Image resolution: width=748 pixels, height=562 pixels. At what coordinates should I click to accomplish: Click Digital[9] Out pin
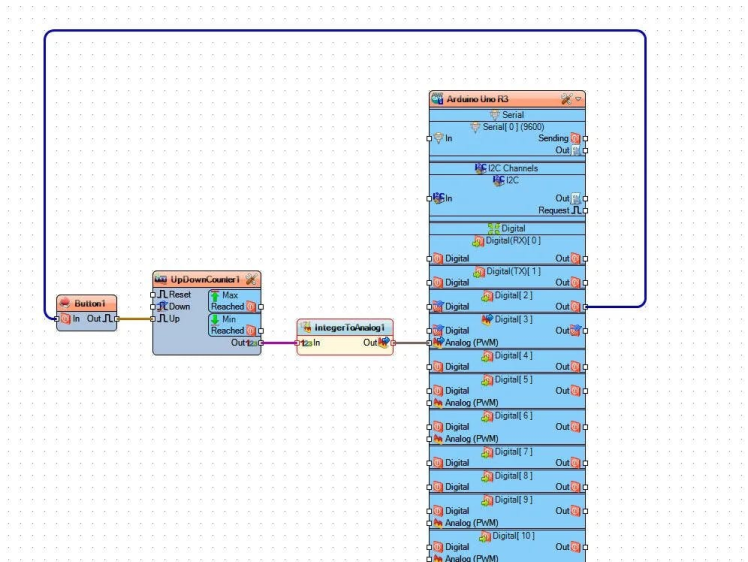click(x=585, y=511)
